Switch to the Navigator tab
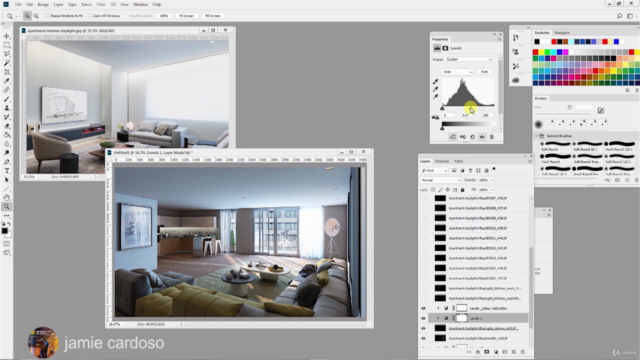 point(562,33)
